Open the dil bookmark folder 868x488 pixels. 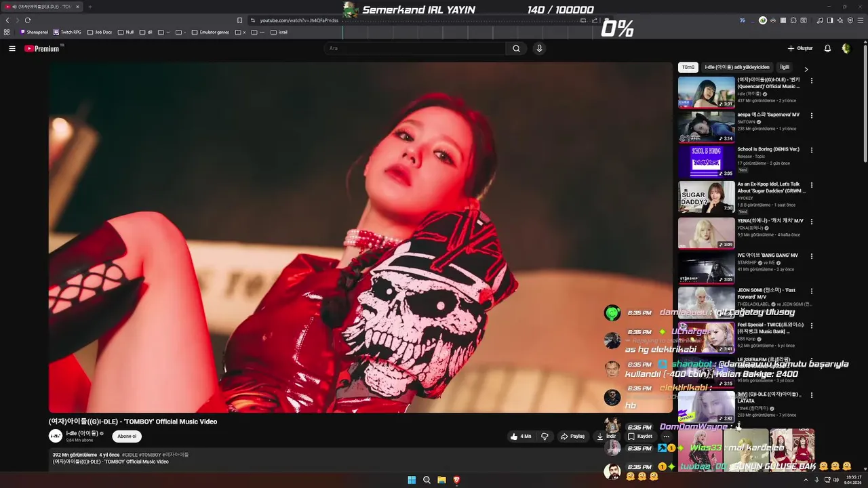point(146,32)
